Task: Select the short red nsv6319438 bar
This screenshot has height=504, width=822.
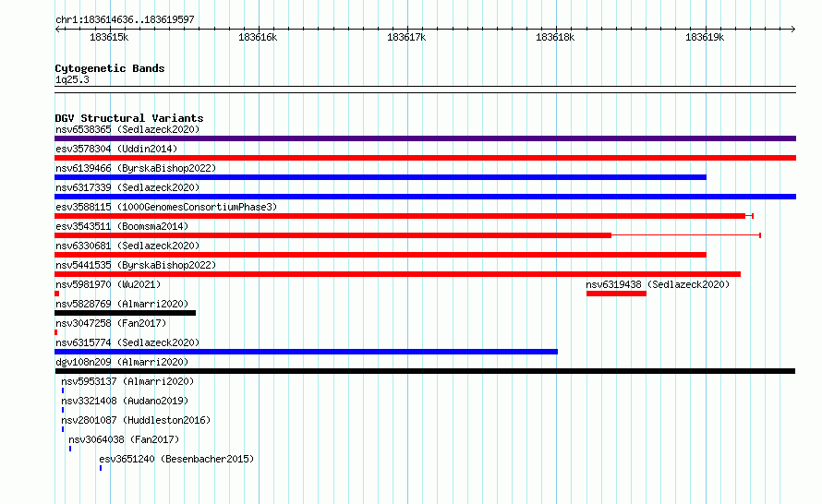Action: (x=616, y=294)
